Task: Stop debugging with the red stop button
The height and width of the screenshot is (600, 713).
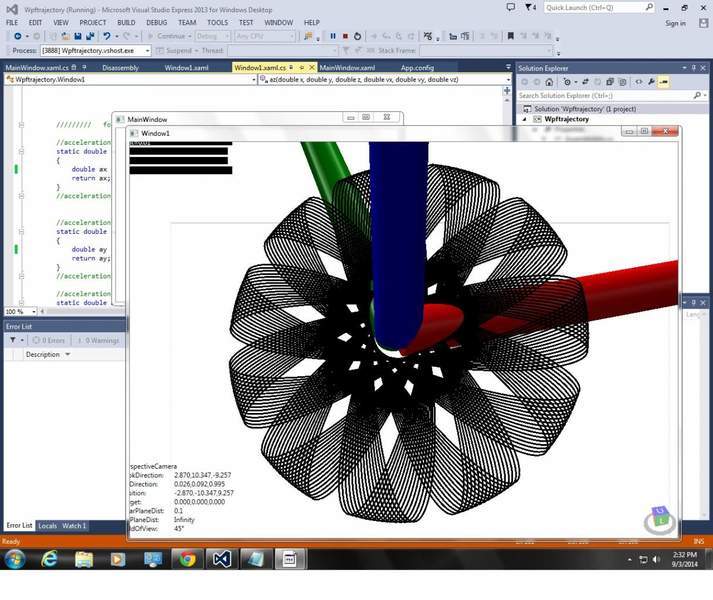Action: (345, 36)
